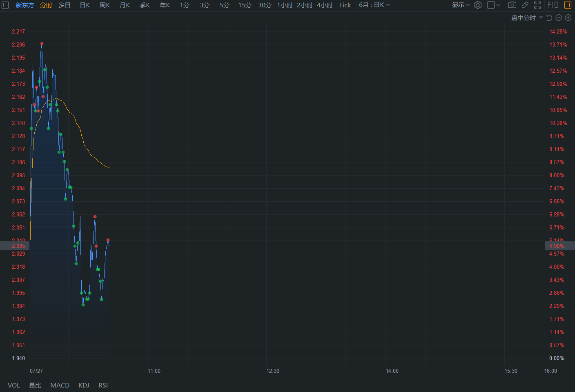Show the RSI indicator
The width and height of the screenshot is (575, 392).
[x=103, y=385]
